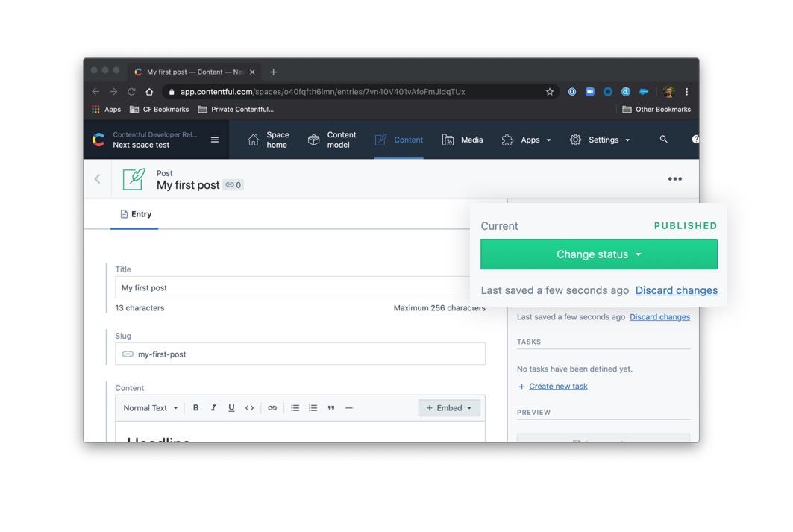Click the PREVIEW section heading
This screenshot has width=793, height=532.
(x=533, y=412)
